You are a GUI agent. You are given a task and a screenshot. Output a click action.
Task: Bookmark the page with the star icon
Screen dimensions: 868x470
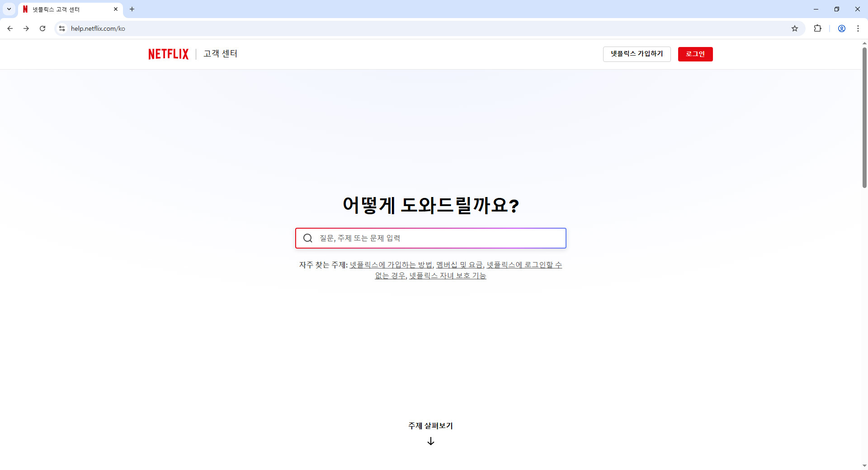795,28
